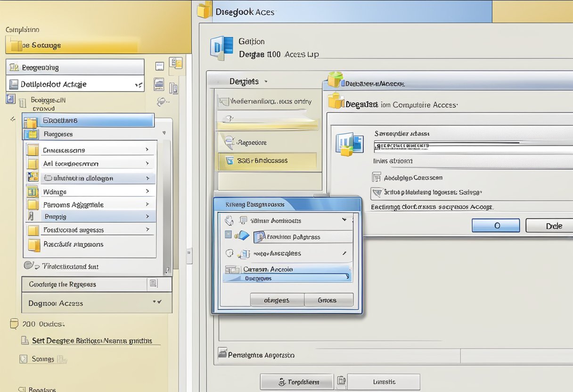Select the 'Bnupgig' menu item
This screenshot has height=392, width=573.
pyautogui.click(x=55, y=217)
